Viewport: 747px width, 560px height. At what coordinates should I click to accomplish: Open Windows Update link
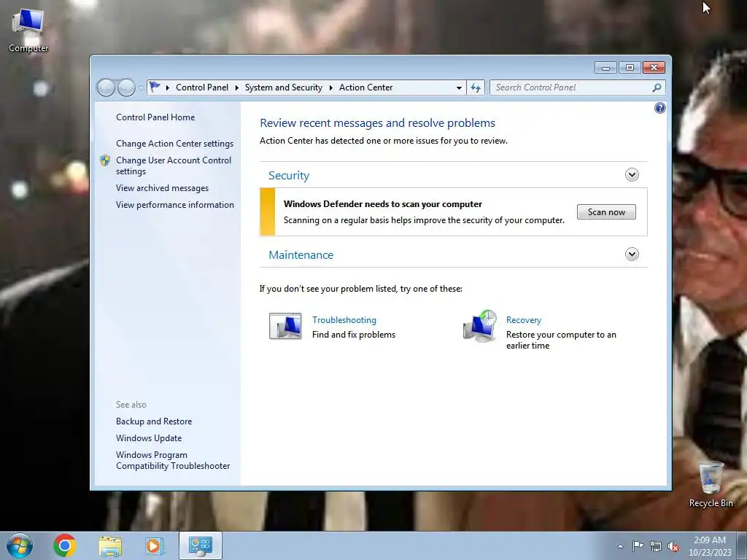[149, 438]
